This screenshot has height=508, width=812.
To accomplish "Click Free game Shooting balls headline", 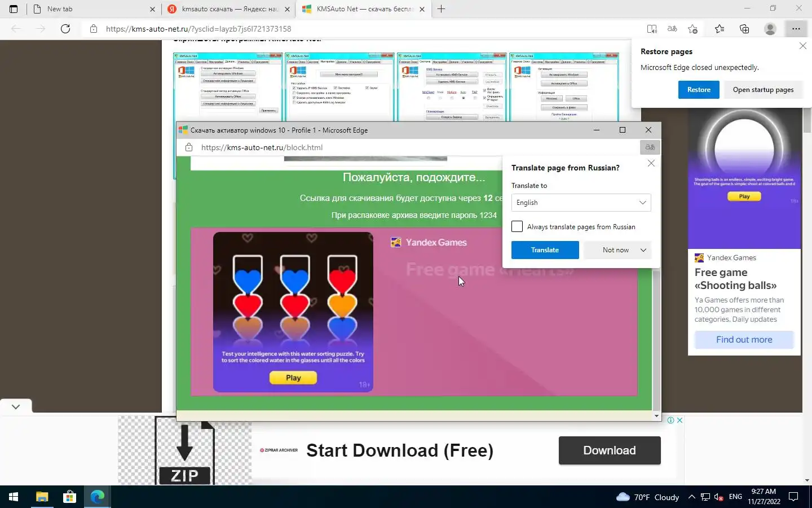I will tap(735, 279).
